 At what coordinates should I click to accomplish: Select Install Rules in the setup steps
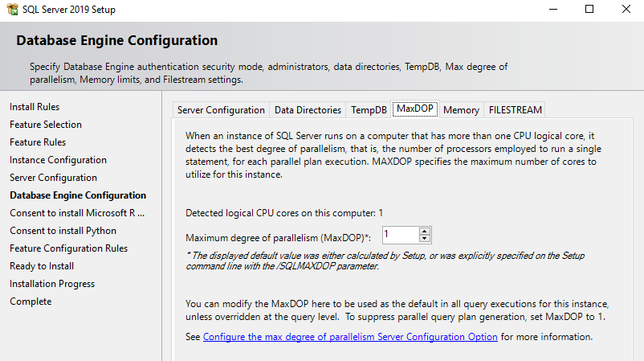click(x=35, y=107)
